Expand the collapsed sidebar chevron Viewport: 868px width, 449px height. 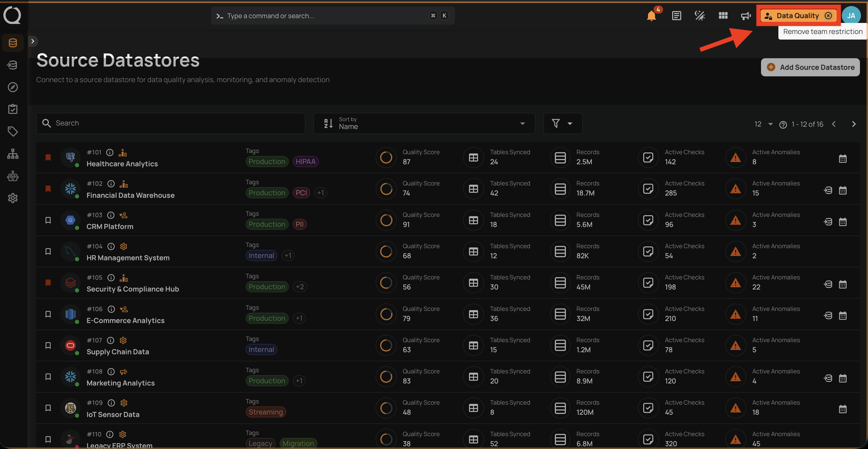33,41
